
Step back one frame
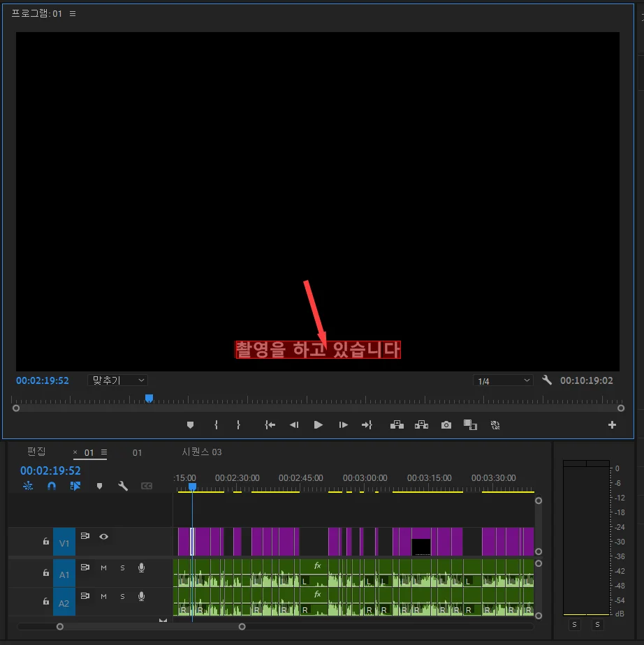(294, 425)
